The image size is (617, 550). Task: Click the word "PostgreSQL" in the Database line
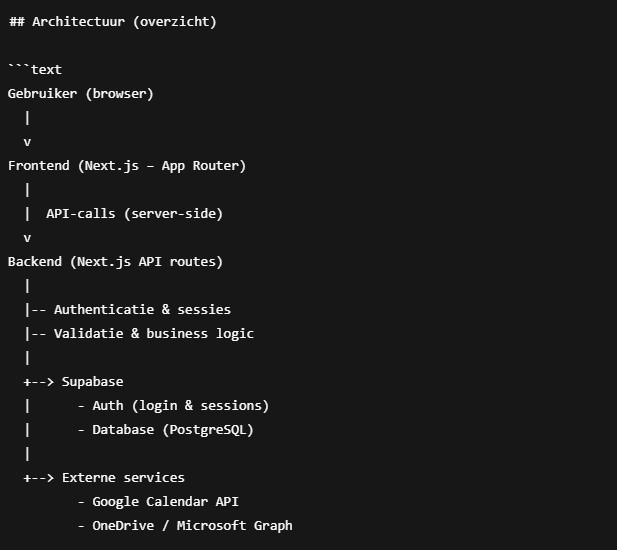tap(207, 429)
